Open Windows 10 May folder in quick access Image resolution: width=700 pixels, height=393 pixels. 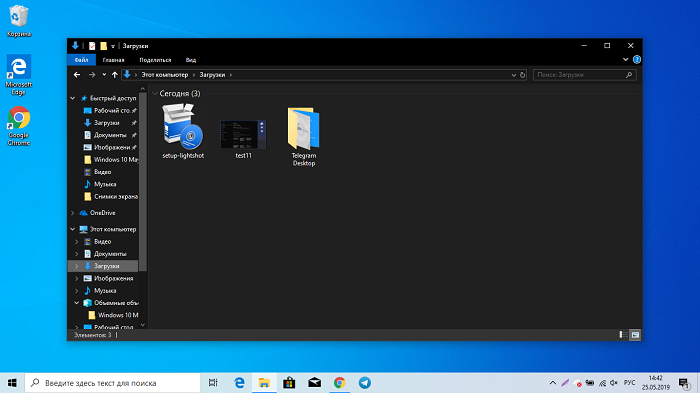111,159
